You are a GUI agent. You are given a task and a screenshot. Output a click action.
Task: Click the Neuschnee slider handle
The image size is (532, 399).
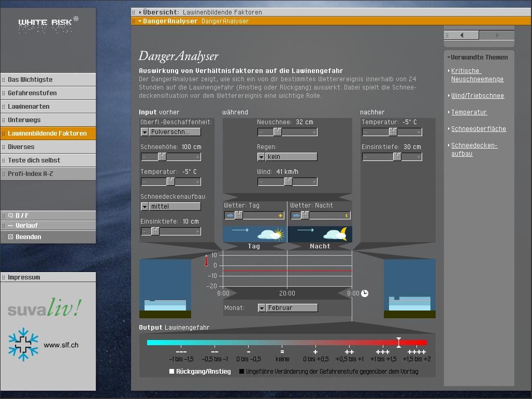(x=277, y=132)
